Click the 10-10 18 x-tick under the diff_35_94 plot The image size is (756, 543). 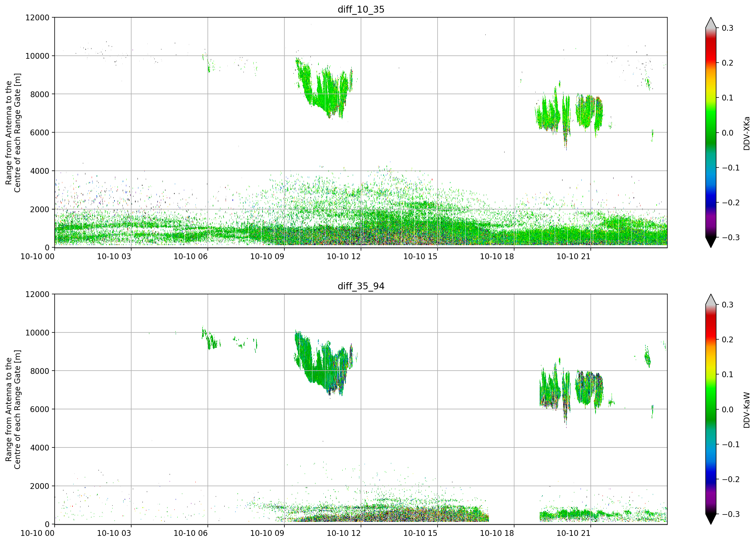[497, 533]
